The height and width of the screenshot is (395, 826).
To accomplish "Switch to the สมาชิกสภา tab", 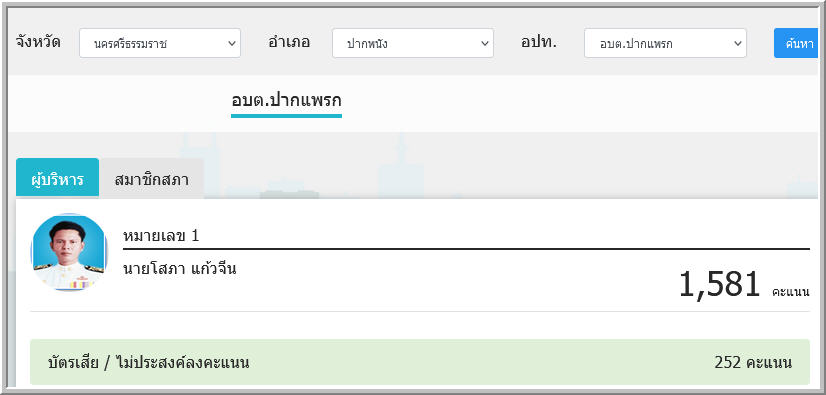I will click(x=152, y=179).
